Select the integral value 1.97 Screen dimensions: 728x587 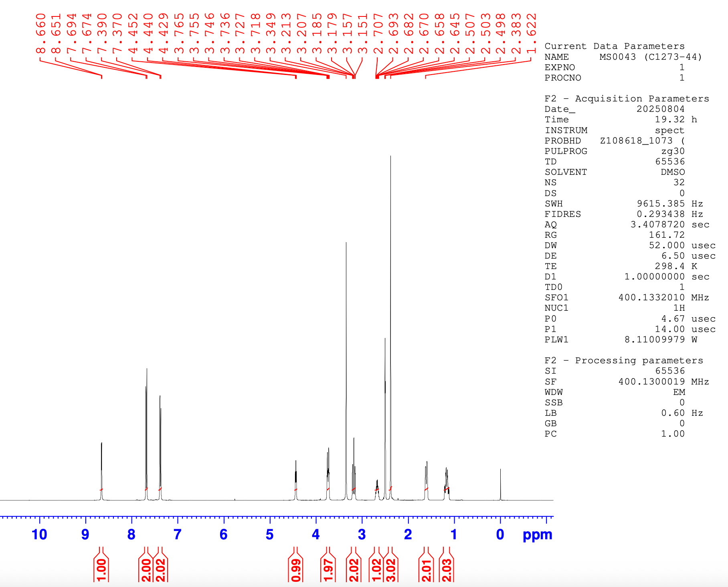point(328,570)
